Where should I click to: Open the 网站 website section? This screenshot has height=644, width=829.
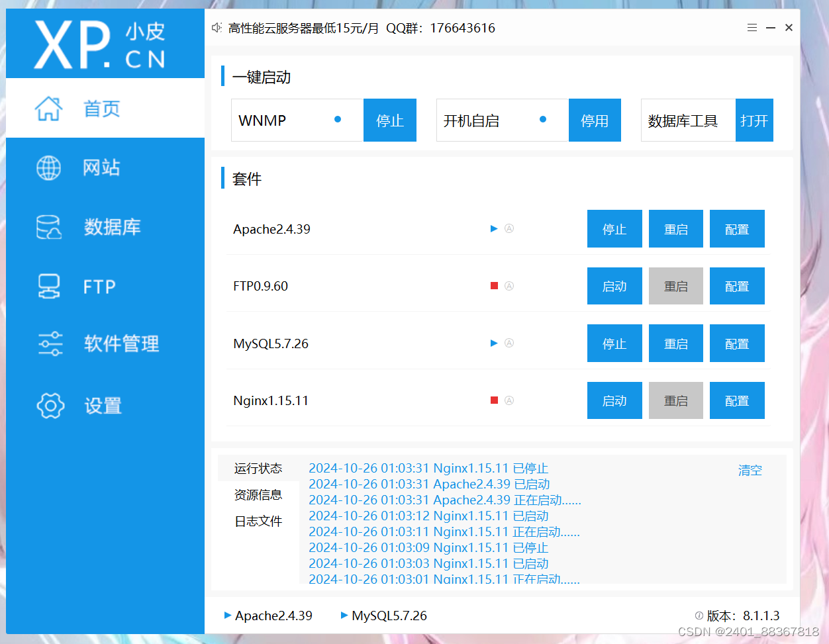[105, 167]
